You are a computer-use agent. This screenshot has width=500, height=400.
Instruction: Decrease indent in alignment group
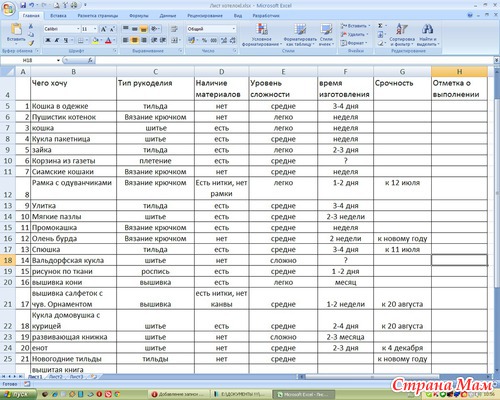click(x=154, y=40)
